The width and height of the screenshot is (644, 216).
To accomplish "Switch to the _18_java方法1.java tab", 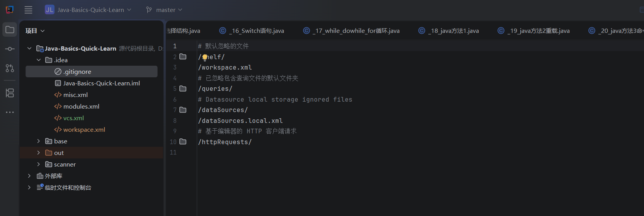I will [x=449, y=31].
